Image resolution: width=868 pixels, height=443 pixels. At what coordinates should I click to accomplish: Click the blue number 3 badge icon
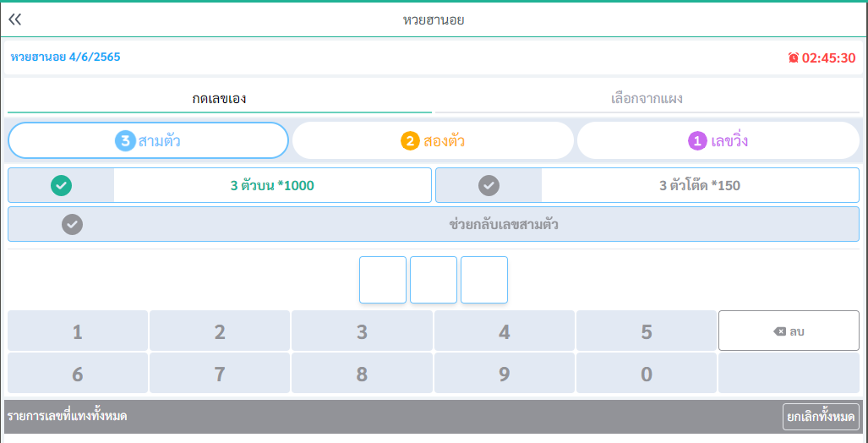click(x=125, y=141)
